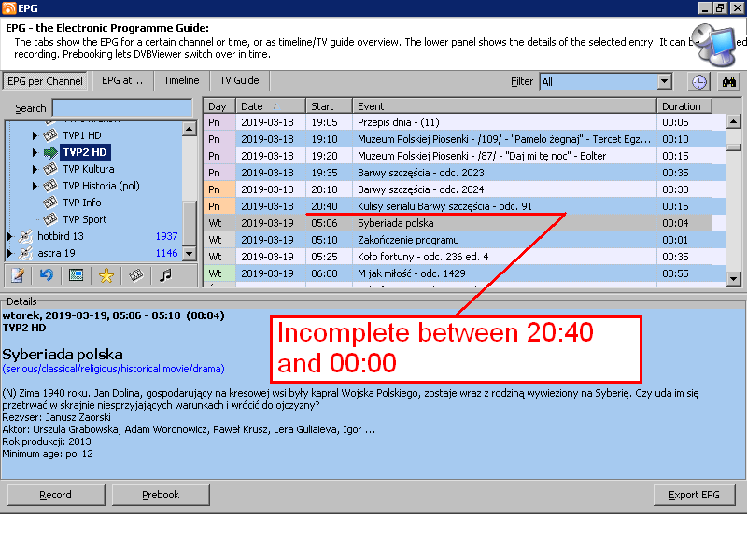Click into the Search input field
Screen dimensions: 747x560
(121, 108)
